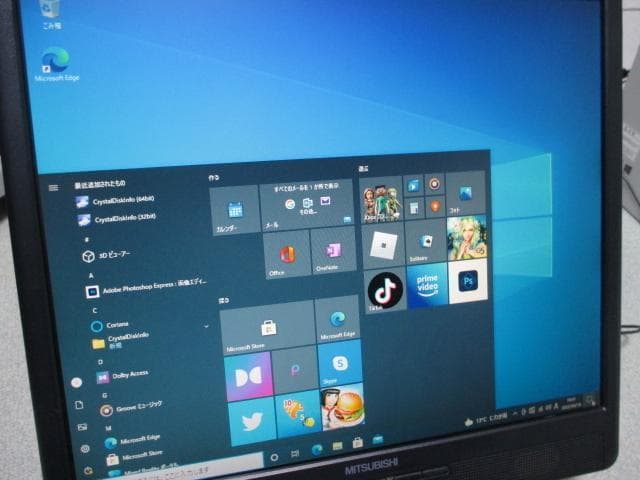The image size is (640, 480).
Task: Open the candy game tile beside Twitter
Action: [298, 413]
